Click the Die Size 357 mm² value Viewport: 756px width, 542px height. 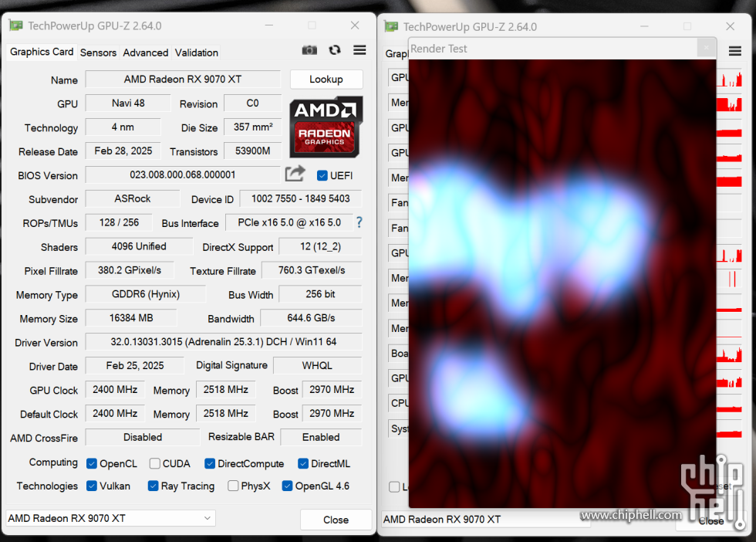tap(253, 127)
